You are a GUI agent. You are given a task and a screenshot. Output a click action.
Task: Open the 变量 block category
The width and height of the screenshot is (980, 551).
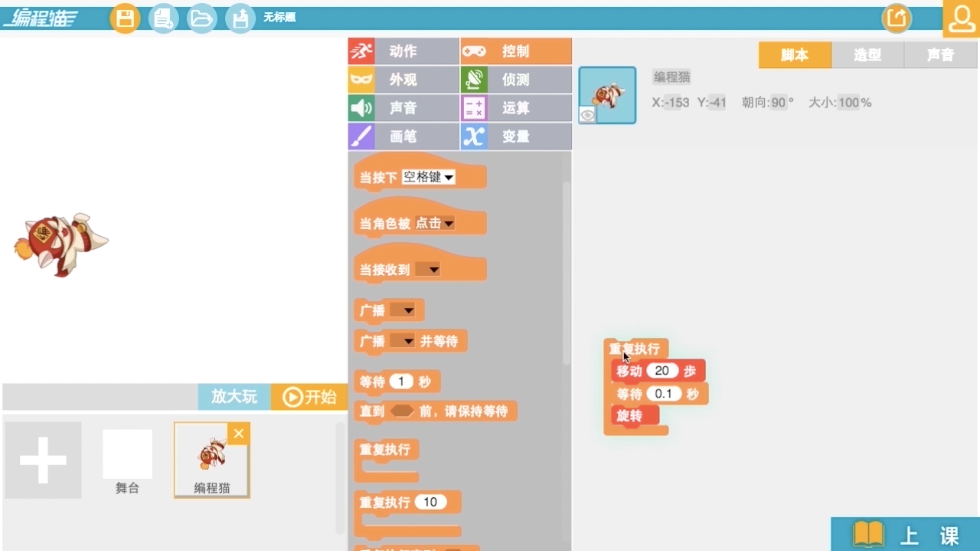(x=516, y=136)
